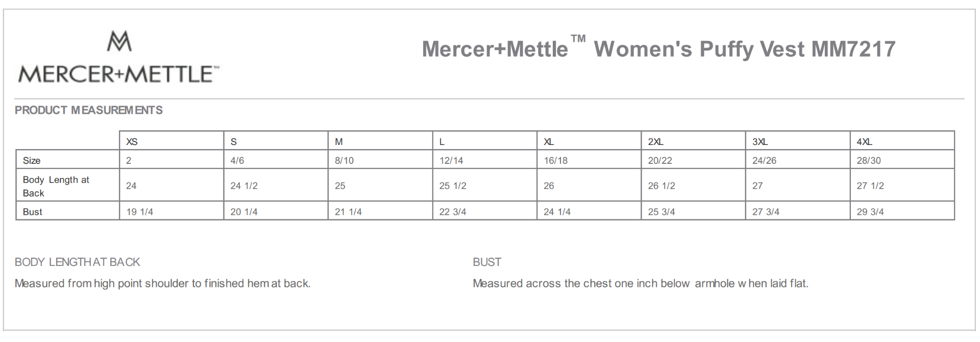Click the 'Measured across the chest' description

coord(640,284)
